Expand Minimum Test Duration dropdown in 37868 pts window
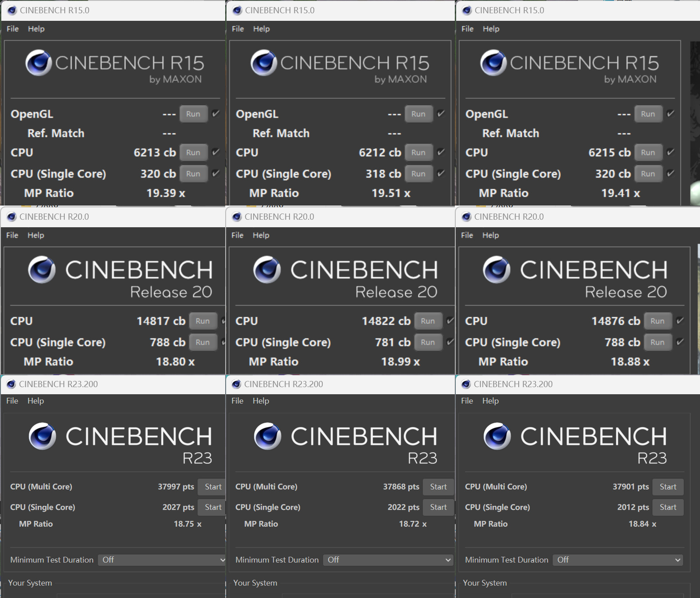The image size is (700, 598). [388, 560]
